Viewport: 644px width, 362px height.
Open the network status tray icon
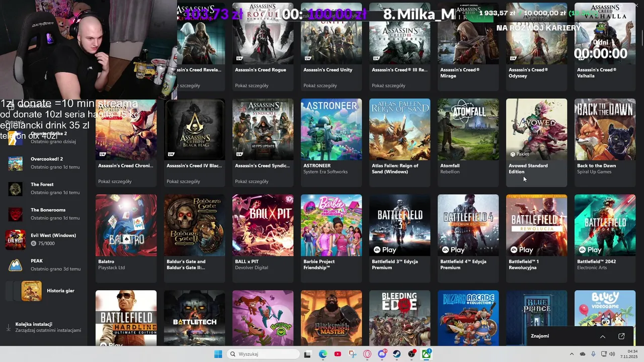[x=604, y=354]
